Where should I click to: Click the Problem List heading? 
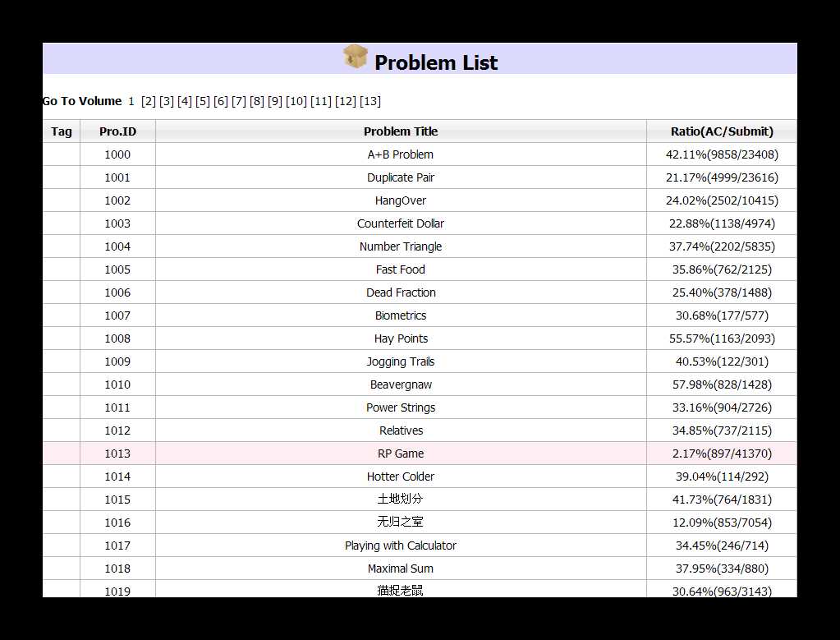[436, 62]
